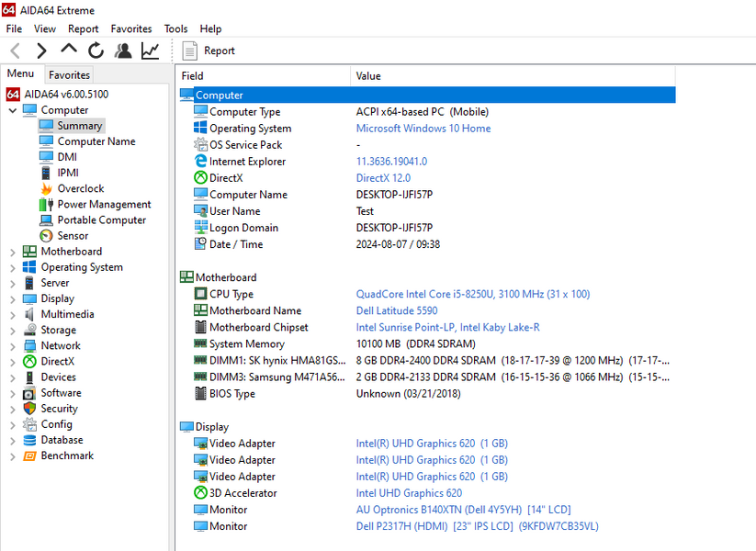Open the user silhouette toolbar icon

coord(123,51)
